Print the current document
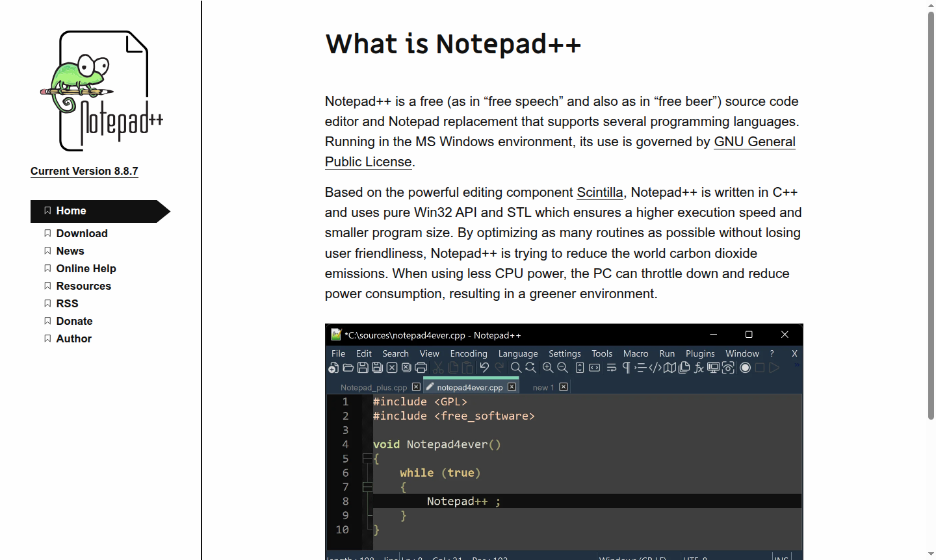Viewport: 936px width, 560px height. point(422,367)
